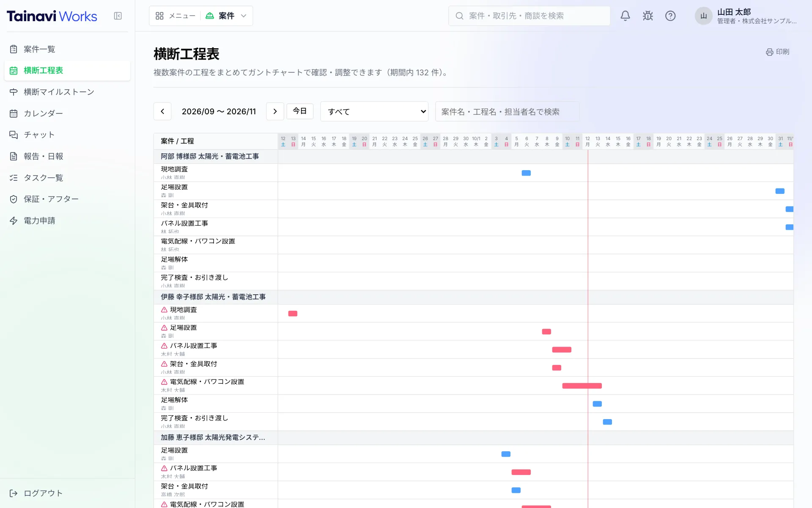Click warning icon beside 加藤 パネル設置工事
The height and width of the screenshot is (508, 812).
pyautogui.click(x=164, y=468)
